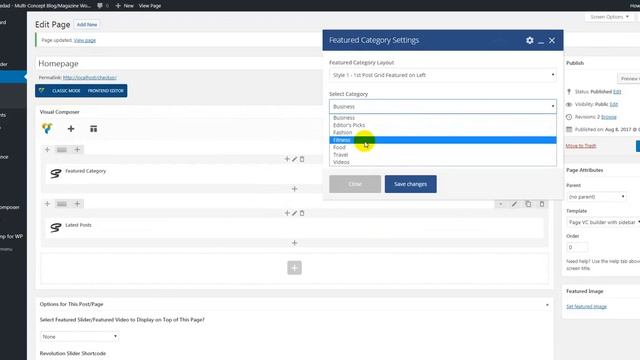This screenshot has height=360, width=640.
Task: Click View Page in the admin bar
Action: point(150,6)
